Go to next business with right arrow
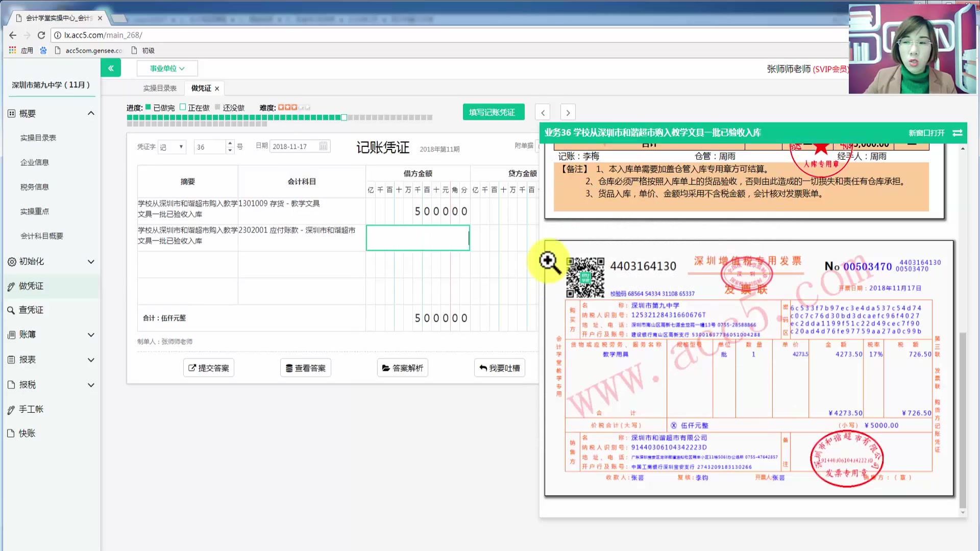This screenshot has height=551, width=980. 568,112
